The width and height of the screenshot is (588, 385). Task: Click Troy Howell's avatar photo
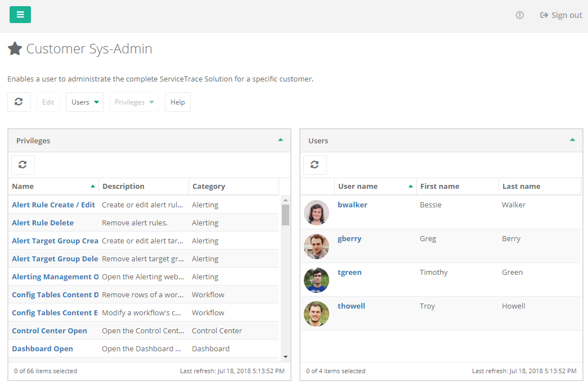coord(316,314)
